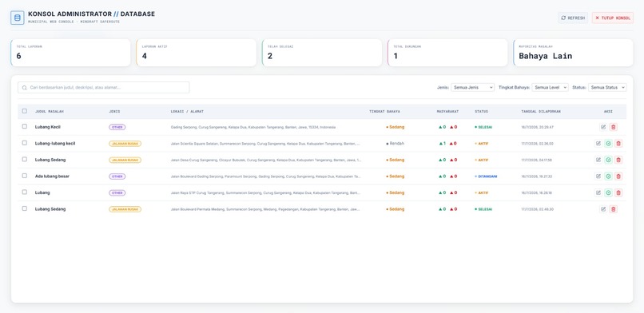Click the Judul Masalah column header
Image resolution: width=644 pixels, height=313 pixels.
point(50,112)
